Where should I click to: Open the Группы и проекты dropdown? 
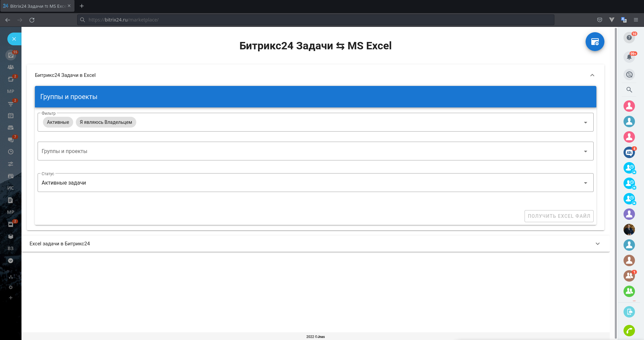[315, 151]
